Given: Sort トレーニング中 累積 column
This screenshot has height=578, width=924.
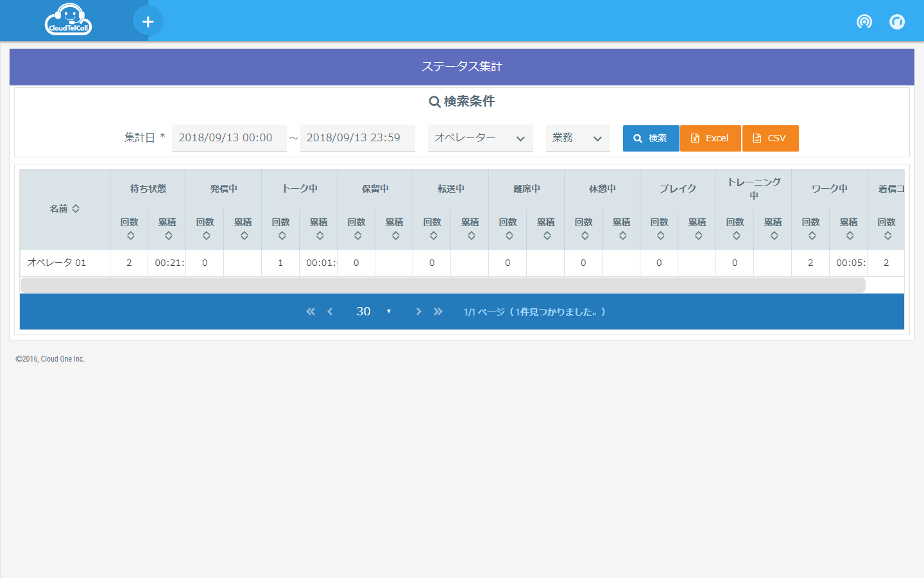Looking at the screenshot, I should (x=773, y=229).
